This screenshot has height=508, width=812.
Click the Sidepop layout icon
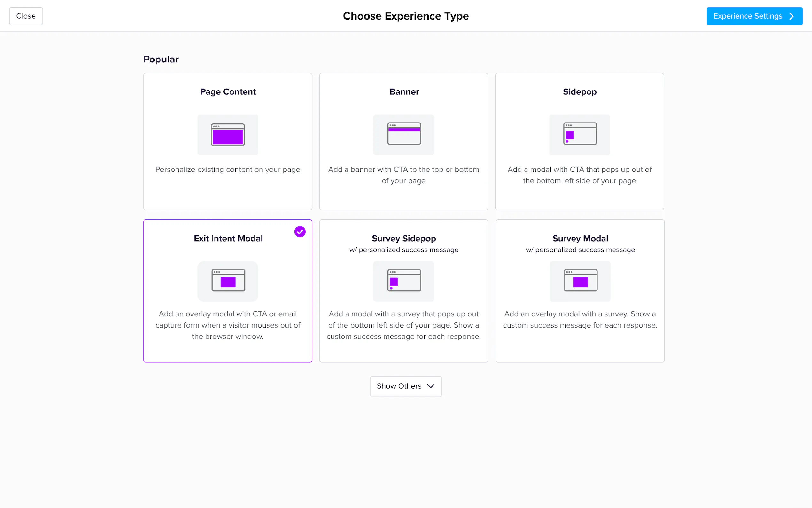click(580, 134)
